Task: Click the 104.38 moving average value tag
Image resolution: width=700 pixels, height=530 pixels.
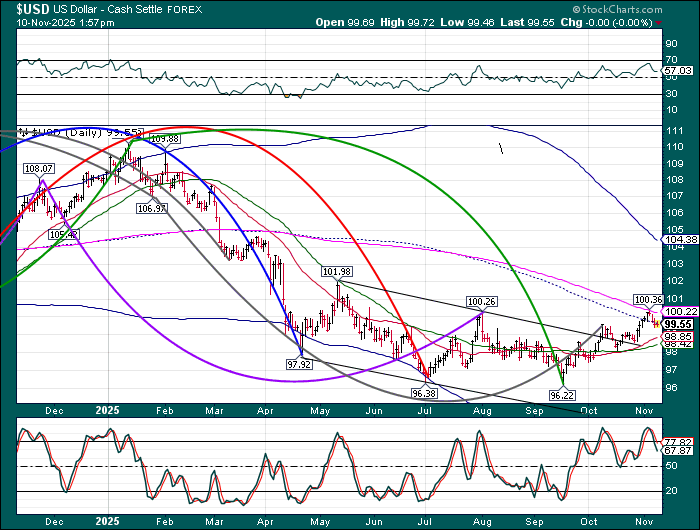Action: point(679,240)
